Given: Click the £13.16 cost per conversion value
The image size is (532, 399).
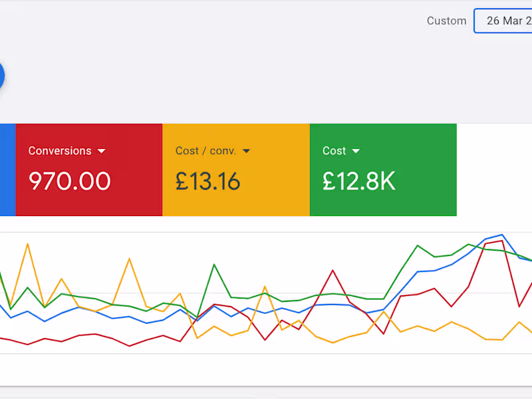Looking at the screenshot, I should [x=207, y=181].
